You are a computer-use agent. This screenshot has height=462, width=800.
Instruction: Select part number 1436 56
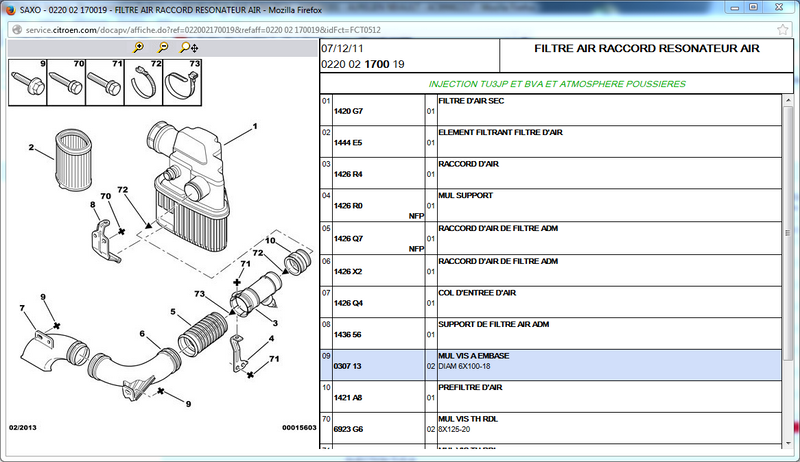tap(347, 335)
